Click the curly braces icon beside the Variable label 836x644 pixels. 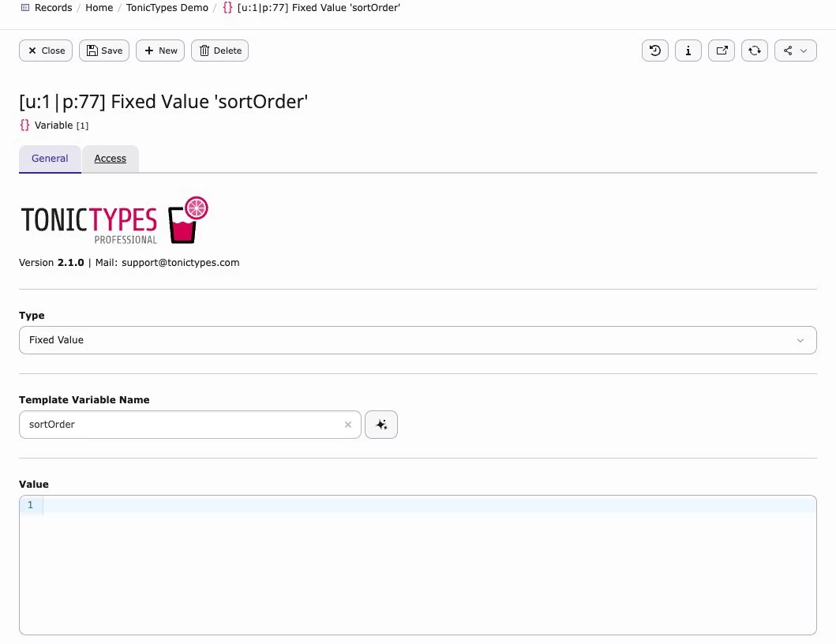point(24,125)
